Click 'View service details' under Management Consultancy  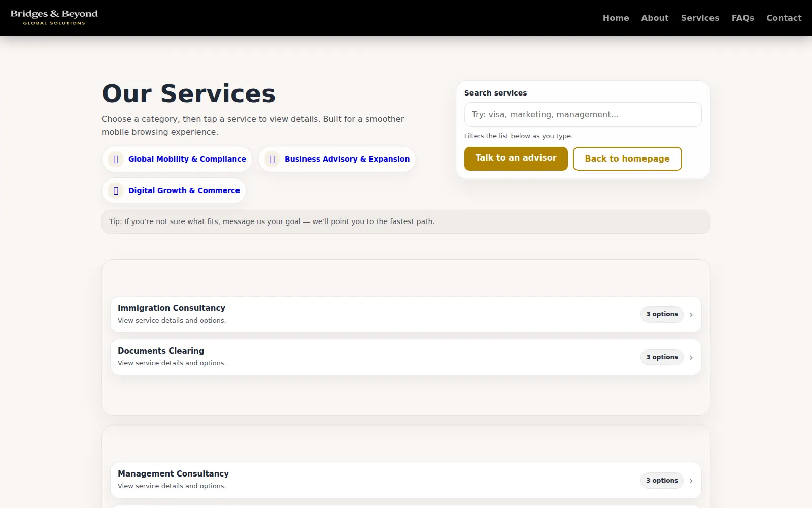click(x=172, y=486)
